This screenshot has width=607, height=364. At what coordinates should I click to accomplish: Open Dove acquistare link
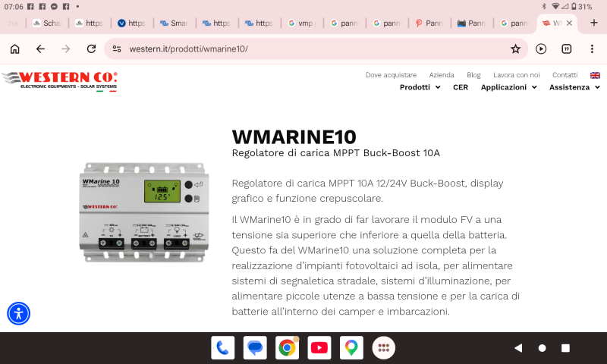[391, 75]
